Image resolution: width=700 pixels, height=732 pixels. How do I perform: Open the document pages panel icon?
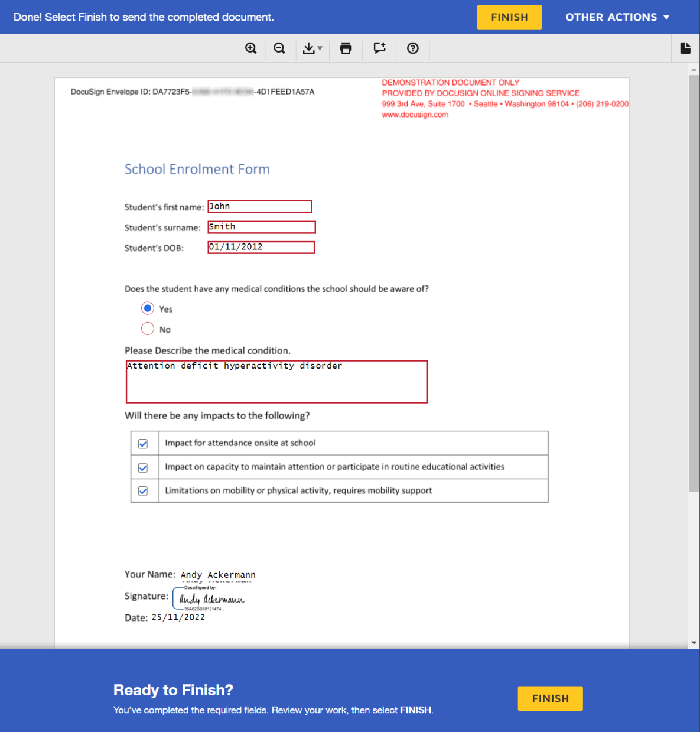coord(685,48)
